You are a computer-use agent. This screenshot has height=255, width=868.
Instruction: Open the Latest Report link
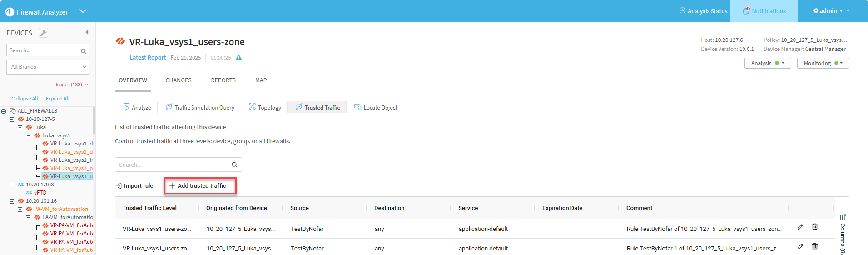148,58
